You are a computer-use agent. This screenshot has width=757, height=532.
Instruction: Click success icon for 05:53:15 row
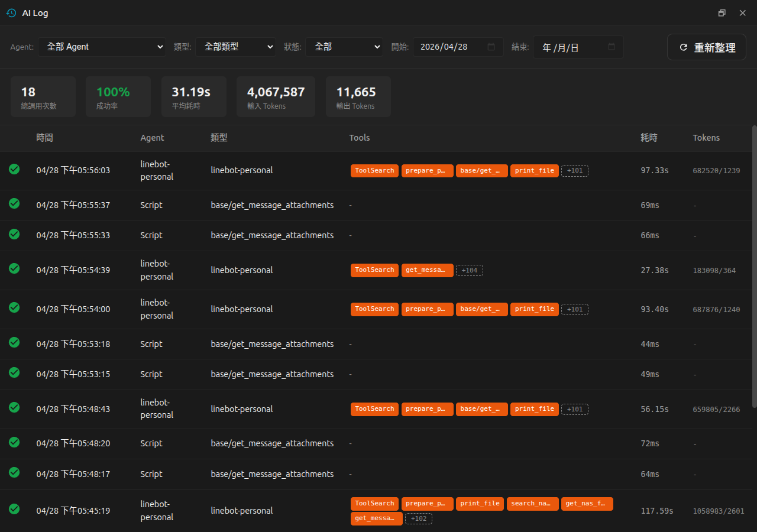tap(14, 372)
